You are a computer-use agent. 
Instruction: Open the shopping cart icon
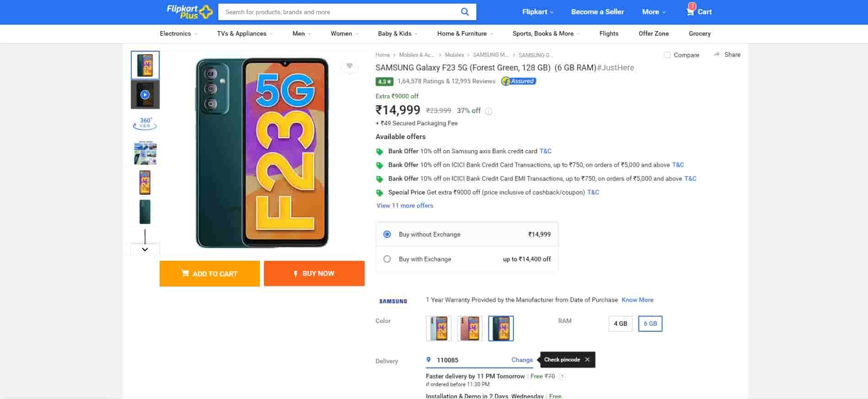(690, 11)
